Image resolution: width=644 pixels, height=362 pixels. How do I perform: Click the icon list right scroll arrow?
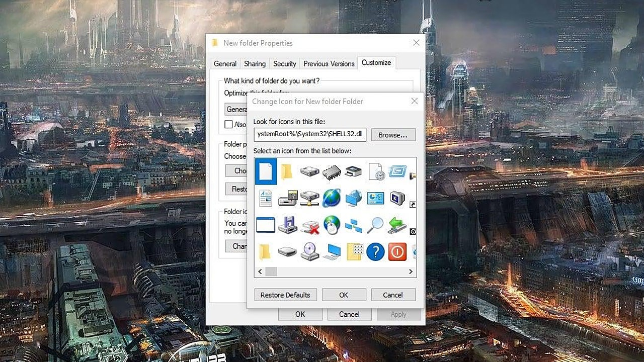click(x=411, y=271)
